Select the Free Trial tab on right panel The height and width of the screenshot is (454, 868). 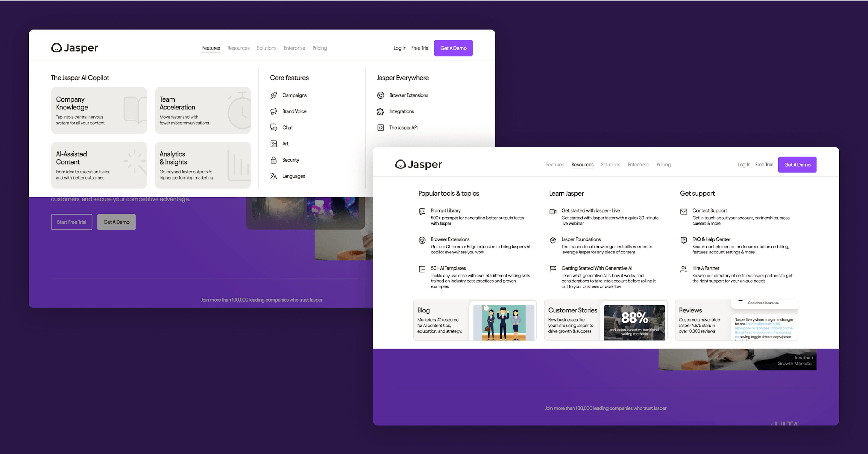[x=764, y=165]
